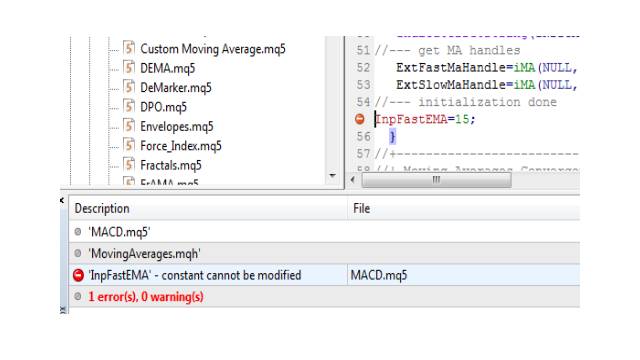Click the toolbox panel collapse arrow at top-left
Image resolution: width=640 pixels, height=360 pixels.
pyautogui.click(x=62, y=200)
